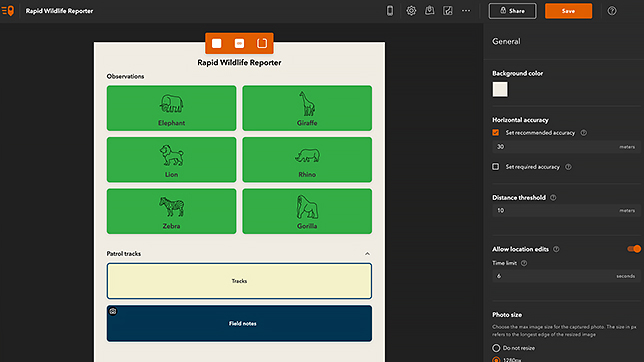Click the mobile device preview icon
This screenshot has width=644, height=362.
pos(390,11)
